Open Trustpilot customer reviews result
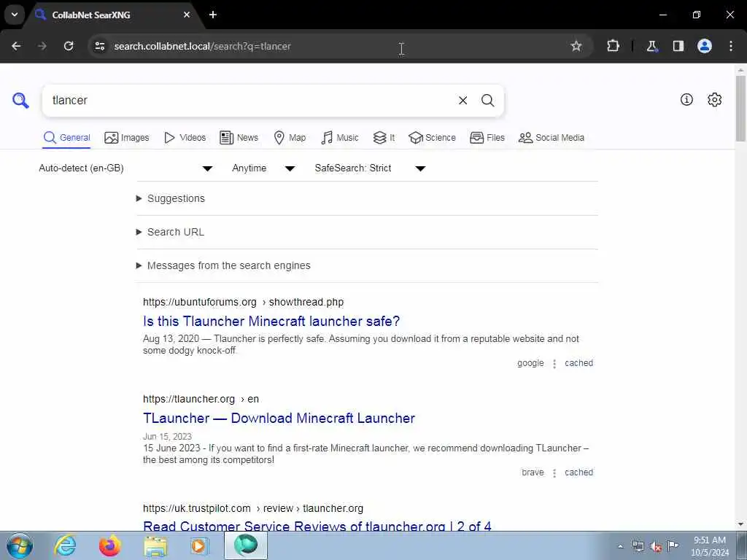 (317, 526)
